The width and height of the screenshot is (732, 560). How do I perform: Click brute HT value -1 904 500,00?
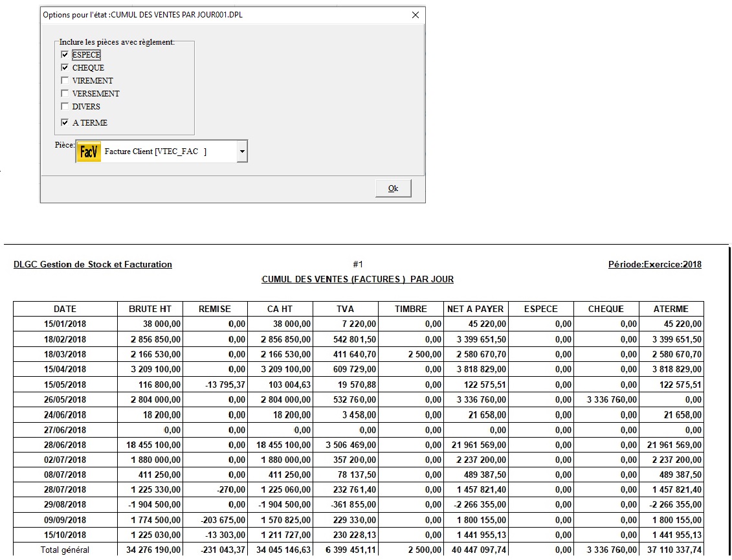tap(155, 504)
